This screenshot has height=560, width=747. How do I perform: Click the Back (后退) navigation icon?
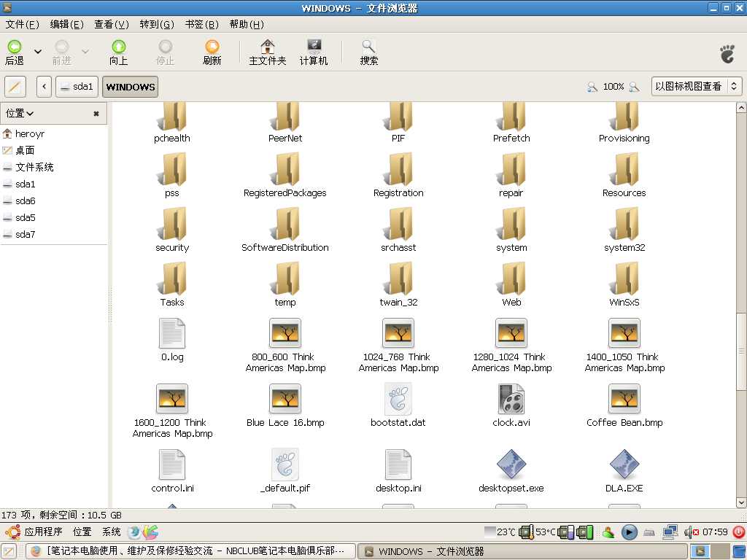(x=15, y=47)
